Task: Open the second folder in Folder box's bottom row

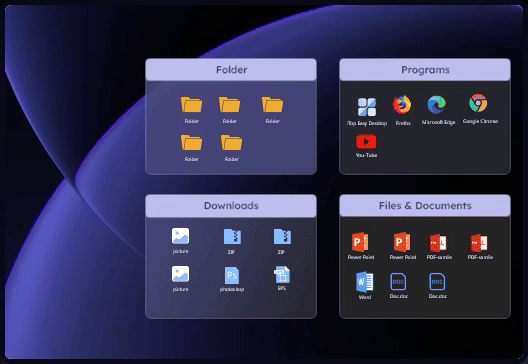Action: click(x=231, y=142)
